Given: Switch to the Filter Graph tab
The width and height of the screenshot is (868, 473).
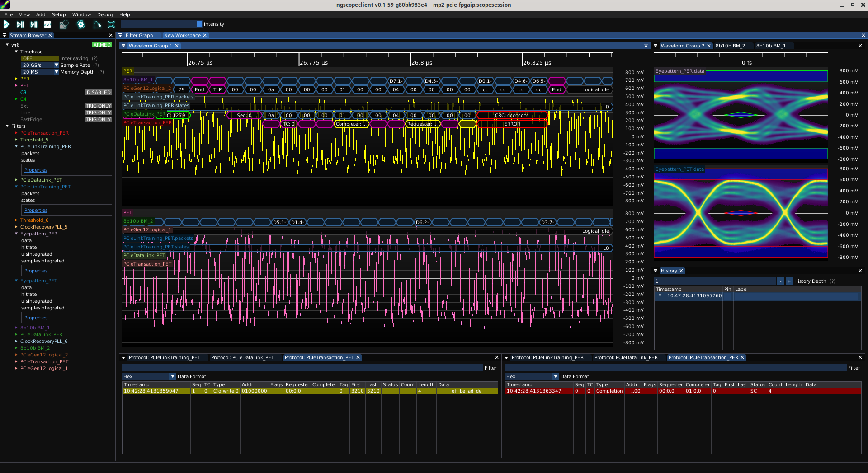Looking at the screenshot, I should pyautogui.click(x=139, y=35).
